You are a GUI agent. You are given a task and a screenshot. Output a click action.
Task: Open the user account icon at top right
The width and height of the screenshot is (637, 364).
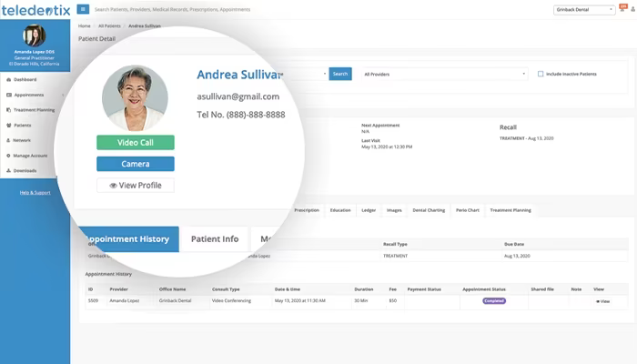tap(633, 9)
